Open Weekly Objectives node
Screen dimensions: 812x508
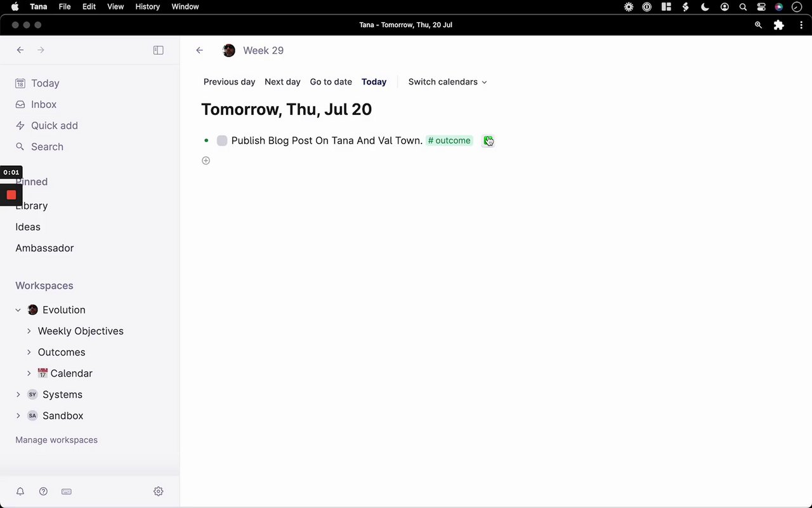click(81, 331)
